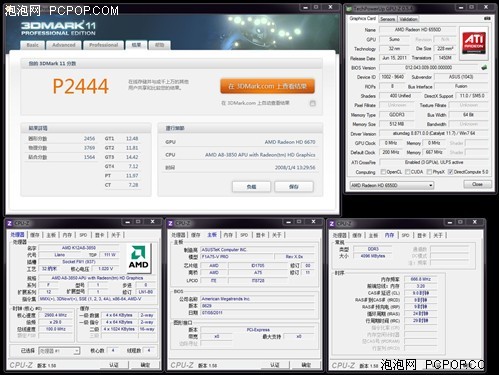The width and height of the screenshot is (499, 375).
Task: Switch to the Advanced tab in 3DMark 11
Action: (64, 45)
